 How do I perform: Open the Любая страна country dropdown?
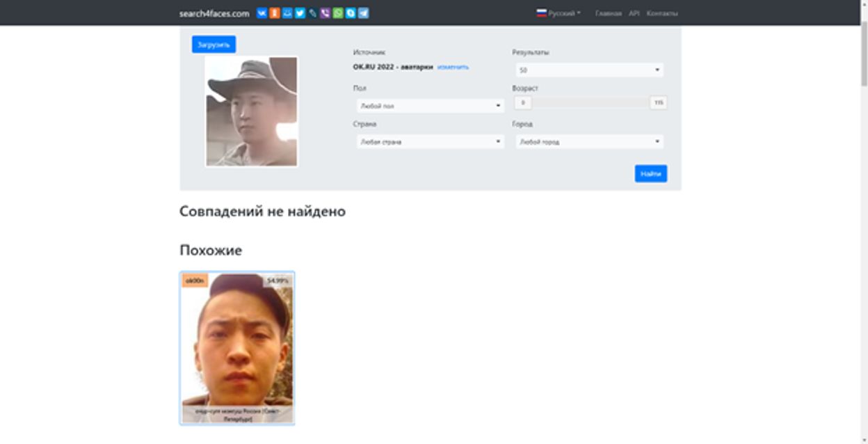(431, 141)
